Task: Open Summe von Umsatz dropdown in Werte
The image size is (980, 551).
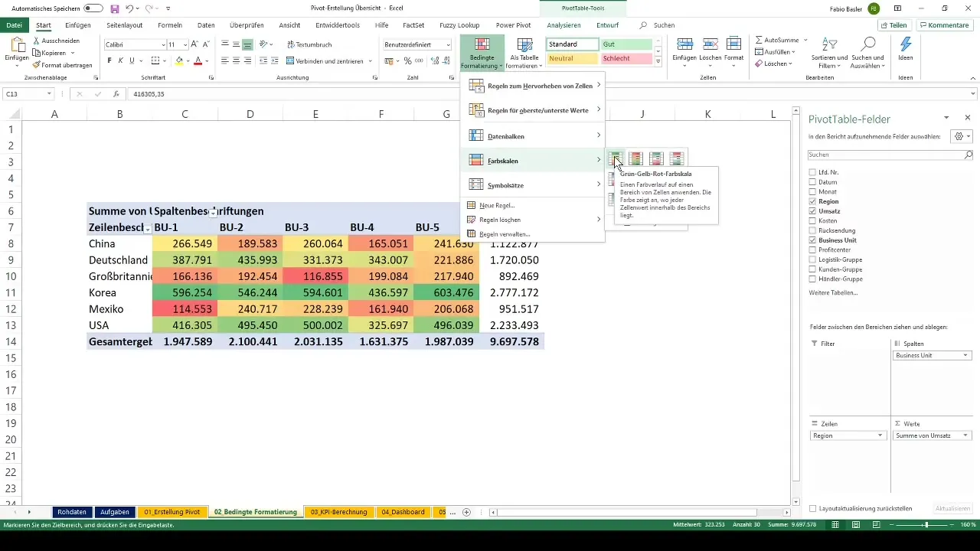Action: click(965, 435)
